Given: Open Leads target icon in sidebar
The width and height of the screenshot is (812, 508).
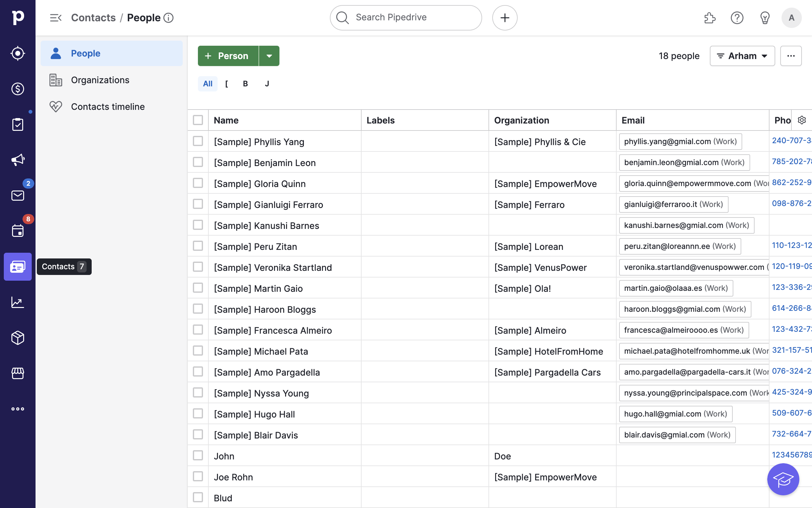Looking at the screenshot, I should tap(18, 53).
